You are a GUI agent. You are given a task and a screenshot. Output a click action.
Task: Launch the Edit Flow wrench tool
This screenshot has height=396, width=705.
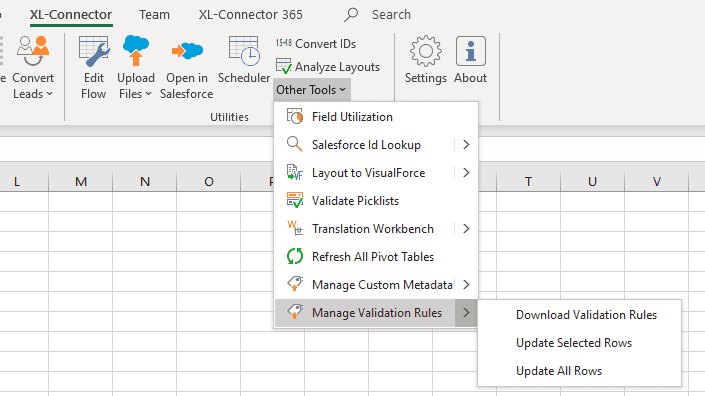(94, 67)
